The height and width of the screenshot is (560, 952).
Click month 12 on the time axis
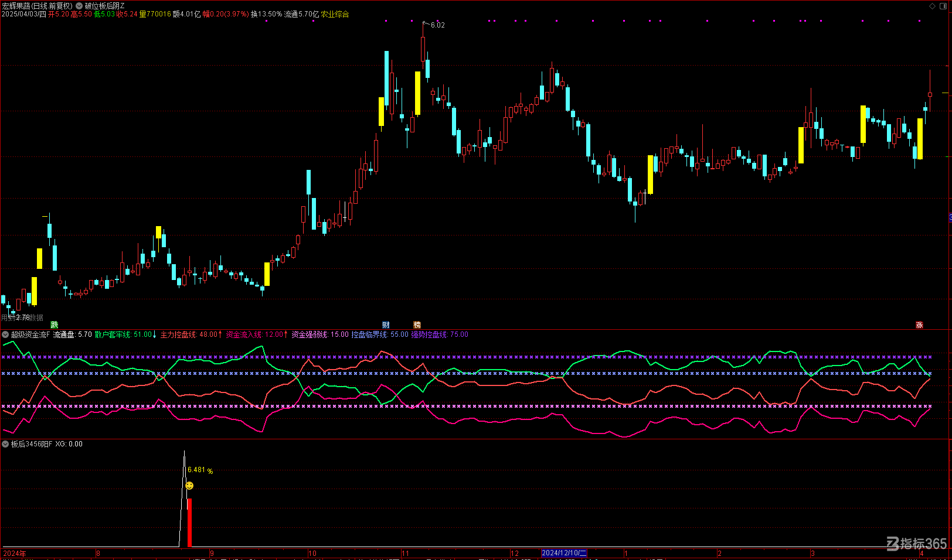click(515, 553)
